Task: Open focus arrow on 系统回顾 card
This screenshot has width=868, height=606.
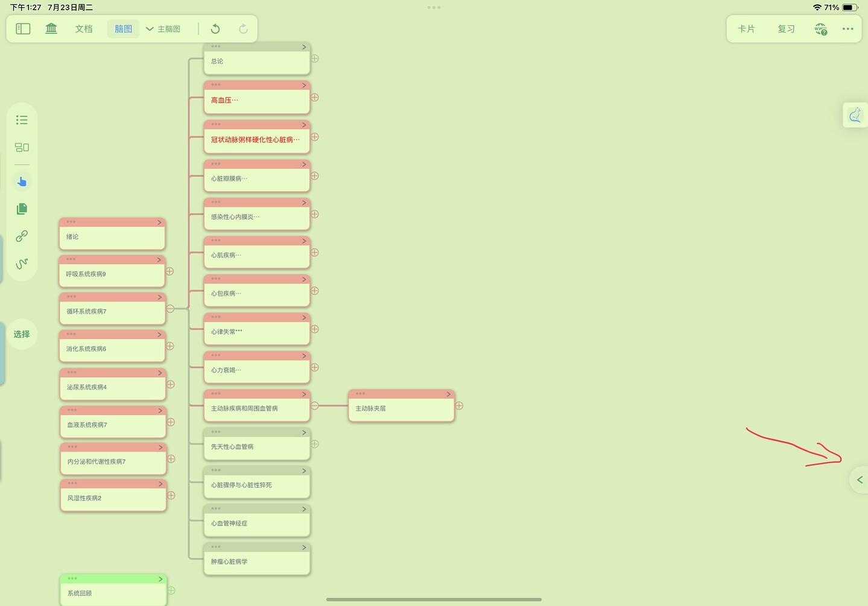Action: pos(160,579)
